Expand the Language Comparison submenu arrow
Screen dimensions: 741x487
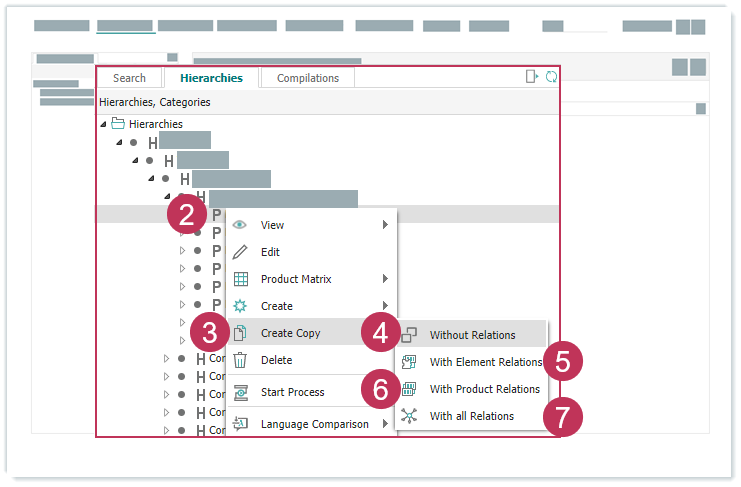click(385, 424)
